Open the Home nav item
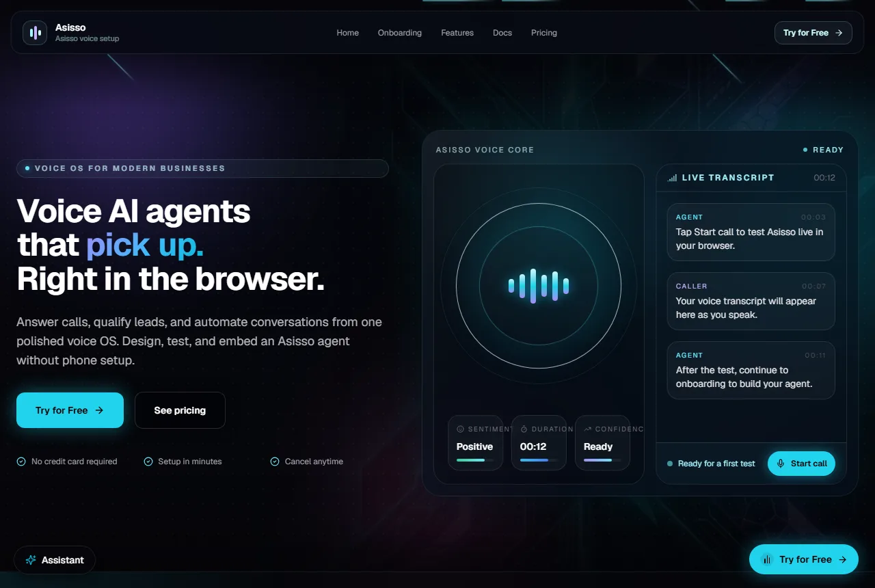This screenshot has height=588, width=875. (x=347, y=33)
